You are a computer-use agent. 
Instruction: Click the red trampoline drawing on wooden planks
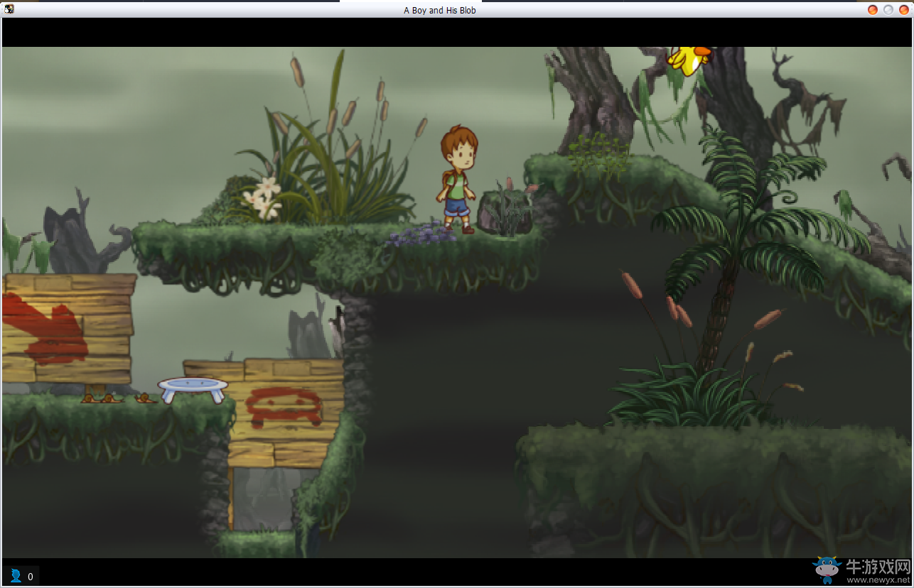283,408
